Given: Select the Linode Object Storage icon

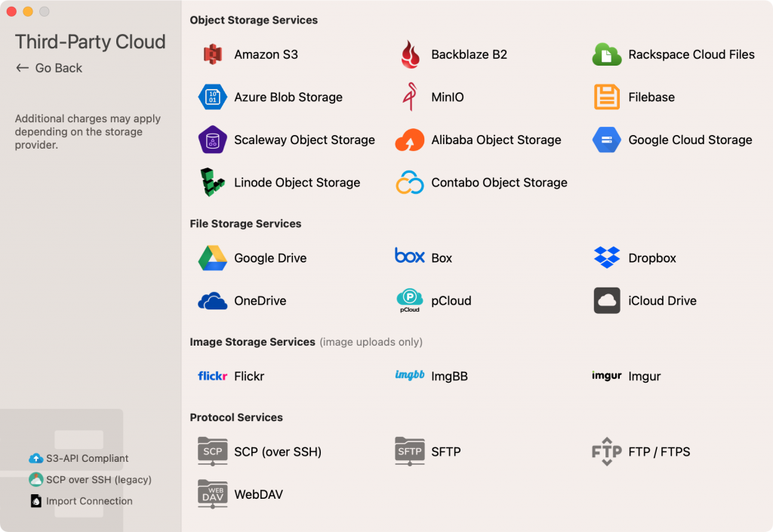Looking at the screenshot, I should 212,183.
